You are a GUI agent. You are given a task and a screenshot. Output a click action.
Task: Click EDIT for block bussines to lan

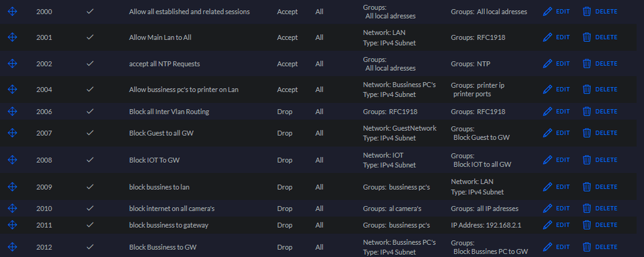[x=562, y=187]
